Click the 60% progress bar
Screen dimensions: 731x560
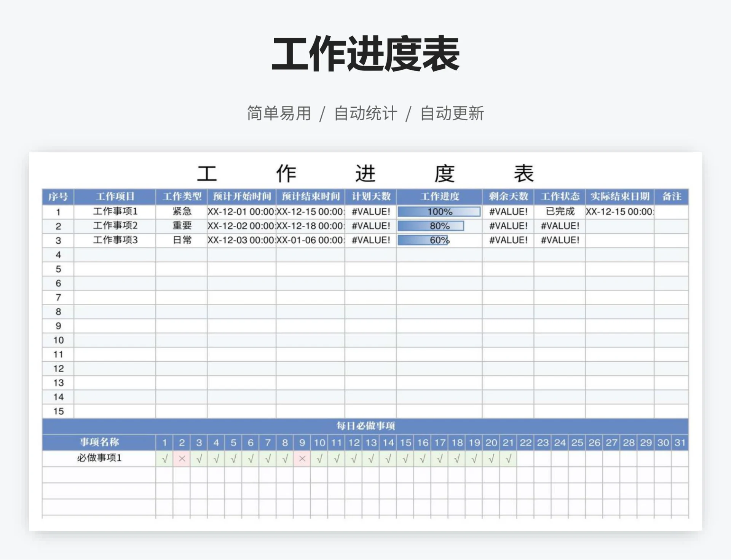point(423,240)
